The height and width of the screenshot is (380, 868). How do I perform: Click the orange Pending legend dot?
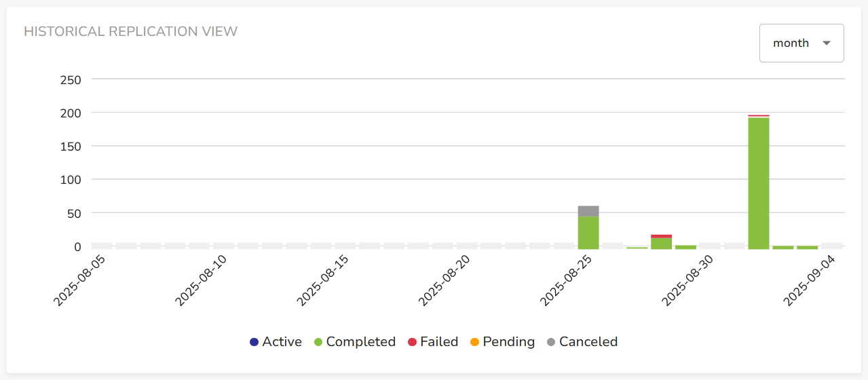pyautogui.click(x=474, y=342)
